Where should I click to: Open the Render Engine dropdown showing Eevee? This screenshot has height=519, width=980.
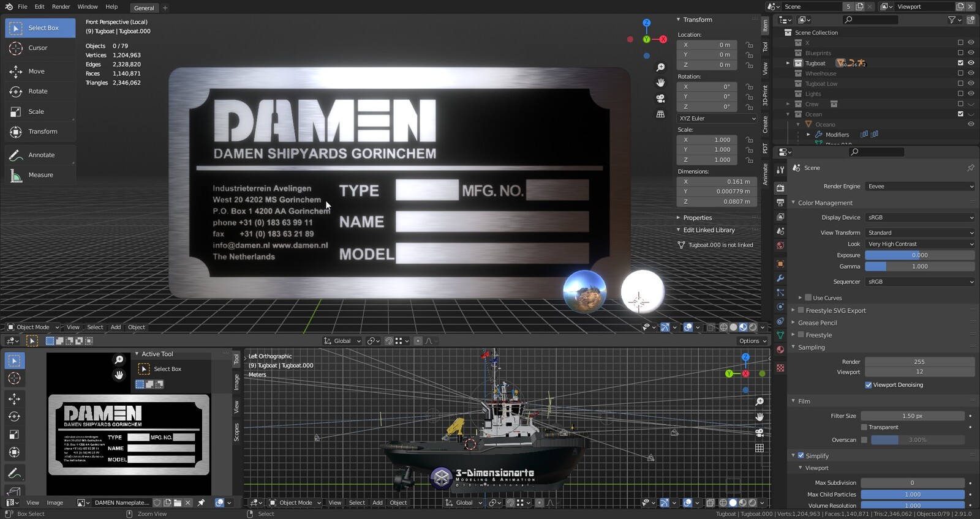click(x=920, y=186)
